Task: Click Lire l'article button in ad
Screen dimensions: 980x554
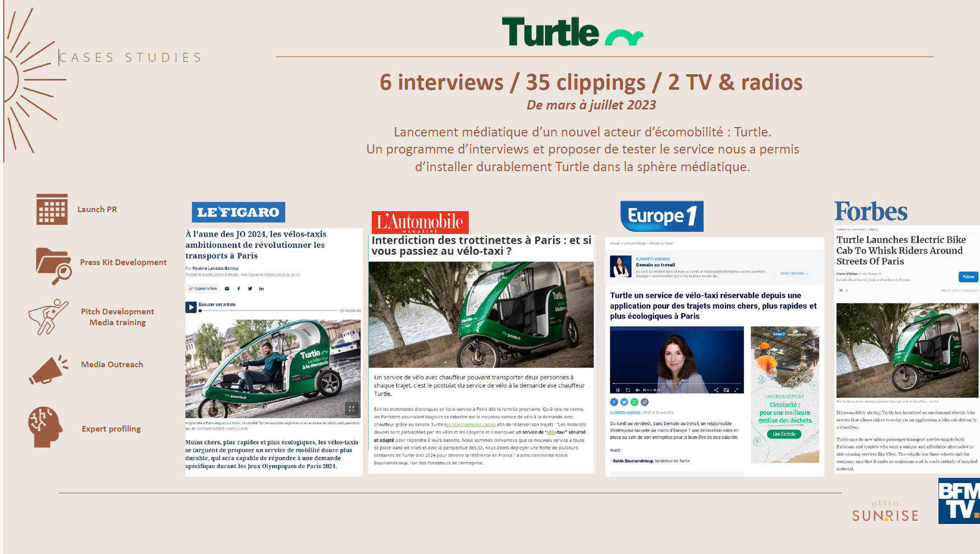Action: point(784,434)
